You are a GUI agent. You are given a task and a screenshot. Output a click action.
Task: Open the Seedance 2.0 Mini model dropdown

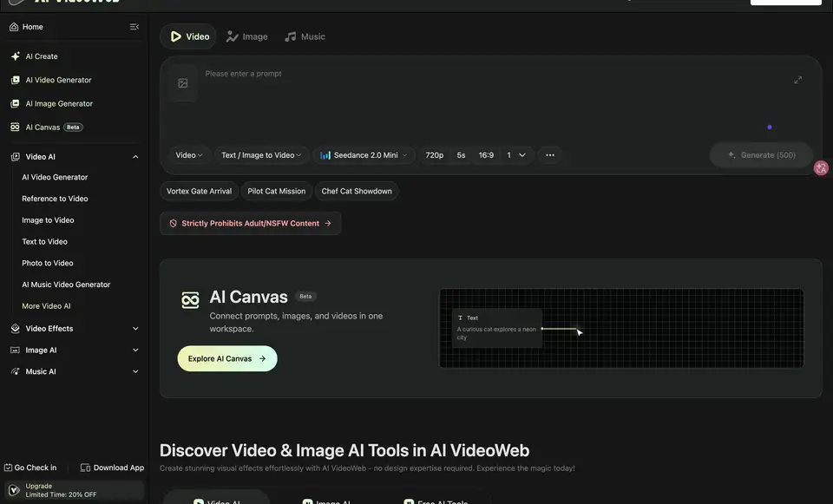364,155
